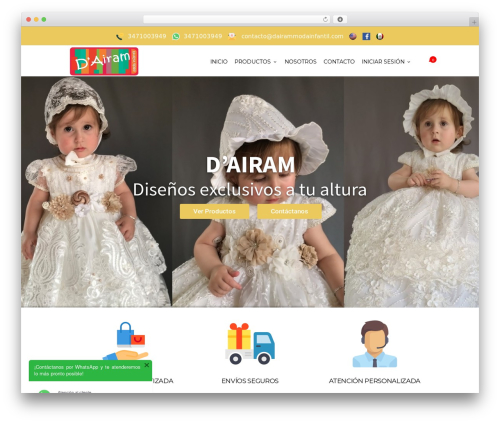Viewport: 500px width, 423px height.
Task: Open the NOSOTROS page
Action: [300, 62]
